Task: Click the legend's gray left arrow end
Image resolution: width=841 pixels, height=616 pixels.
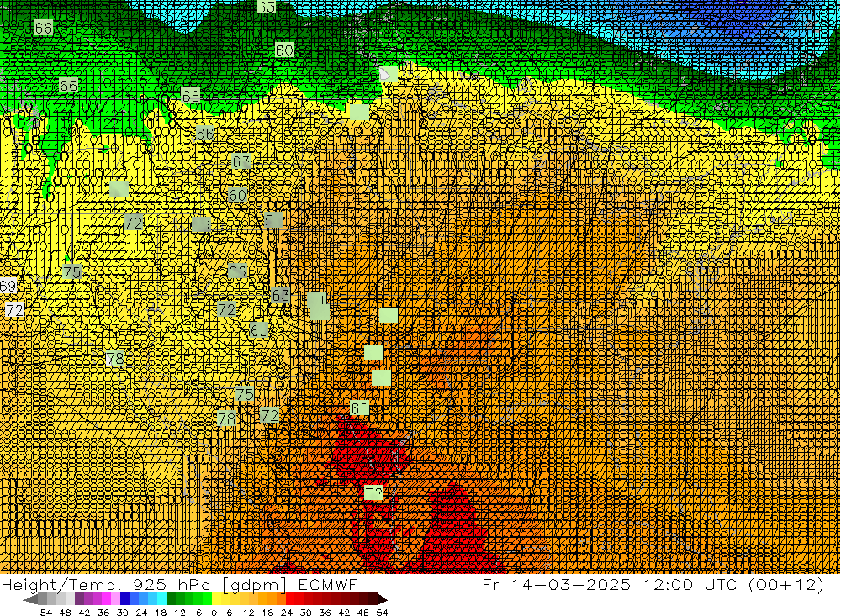Action: tap(30, 599)
